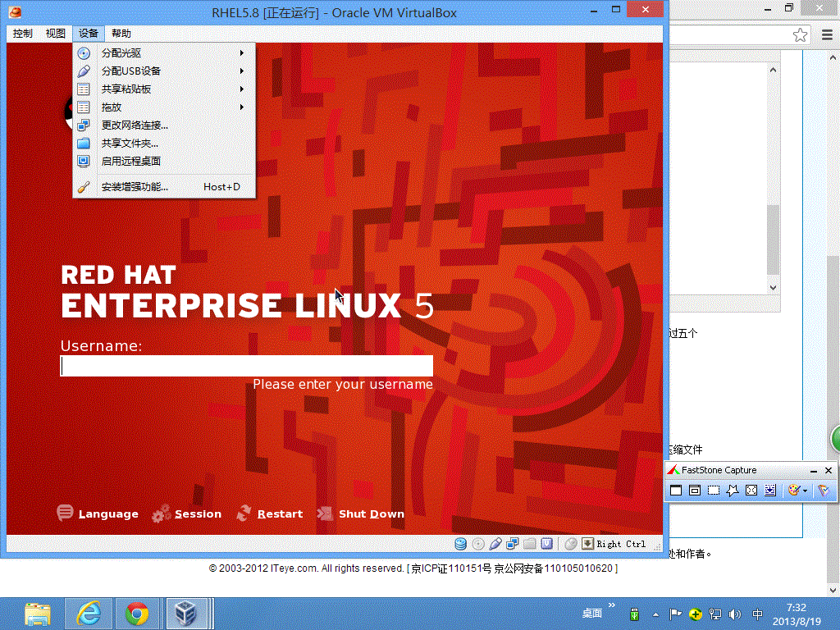Image resolution: width=840 pixels, height=630 pixels.
Task: Click mouse integration icon in VM status bar
Action: (571, 544)
